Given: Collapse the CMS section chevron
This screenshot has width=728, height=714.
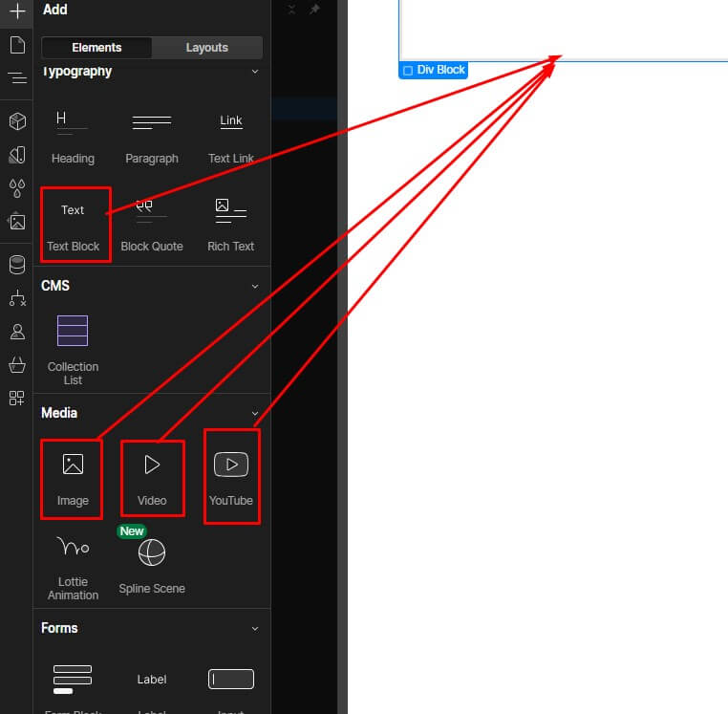Looking at the screenshot, I should tap(255, 286).
